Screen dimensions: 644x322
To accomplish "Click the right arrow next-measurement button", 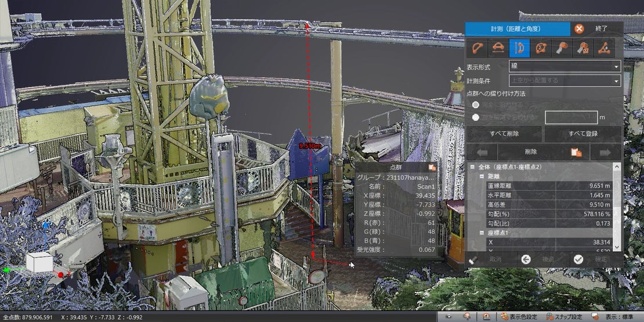I will coord(605,152).
